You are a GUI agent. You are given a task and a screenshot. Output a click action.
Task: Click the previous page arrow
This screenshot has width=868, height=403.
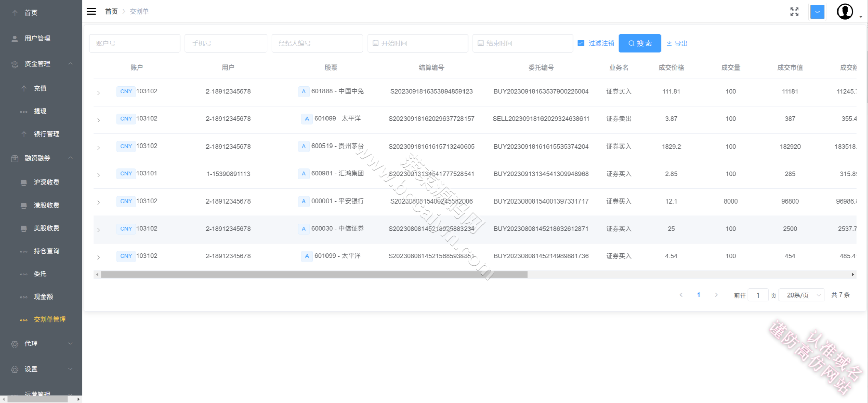[x=681, y=295]
